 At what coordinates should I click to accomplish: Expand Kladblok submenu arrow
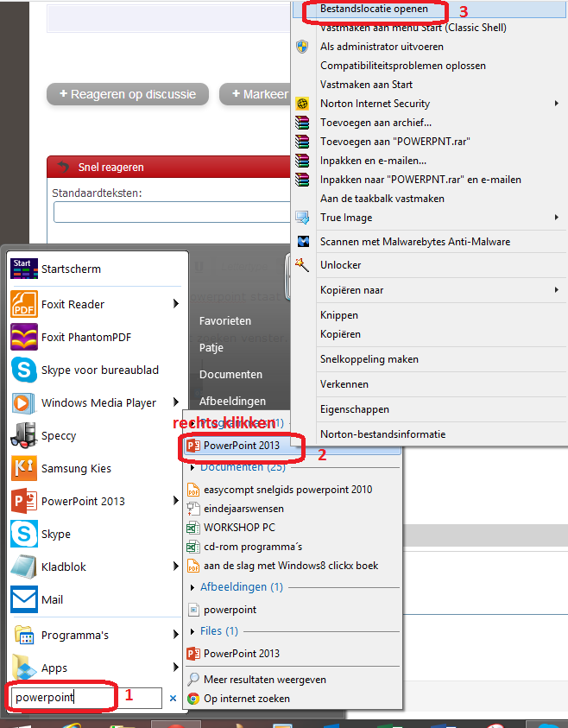click(x=176, y=566)
